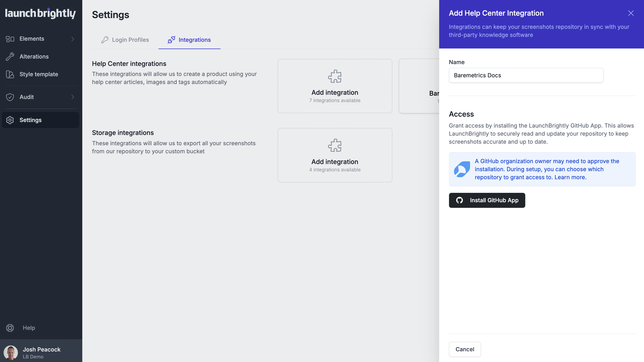The height and width of the screenshot is (362, 644).
Task: Open Audit in the sidebar
Action: point(40,97)
